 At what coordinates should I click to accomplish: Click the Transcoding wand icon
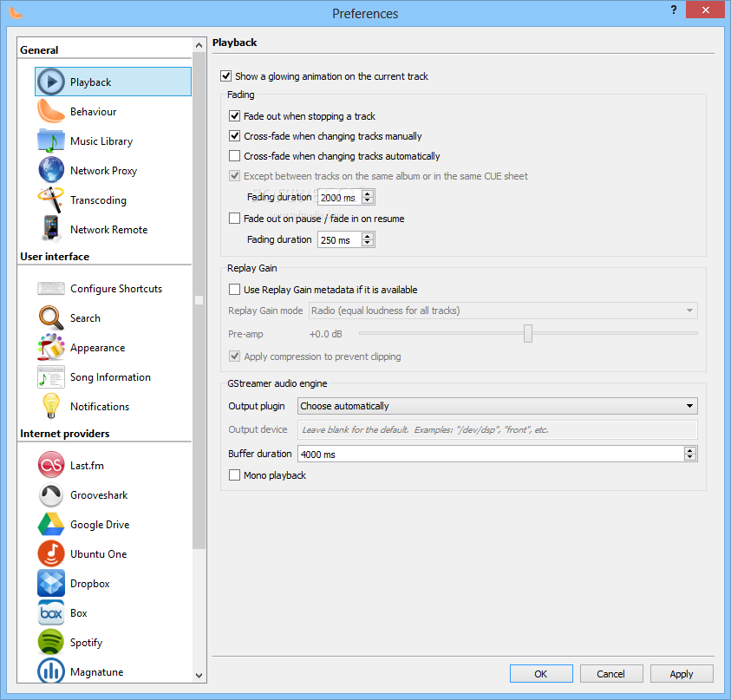pyautogui.click(x=51, y=200)
